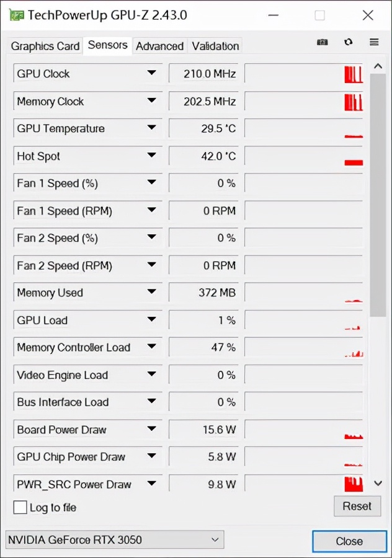This screenshot has height=558, width=392.
Task: Click the GPU Clock red history graph
Action: (304, 74)
